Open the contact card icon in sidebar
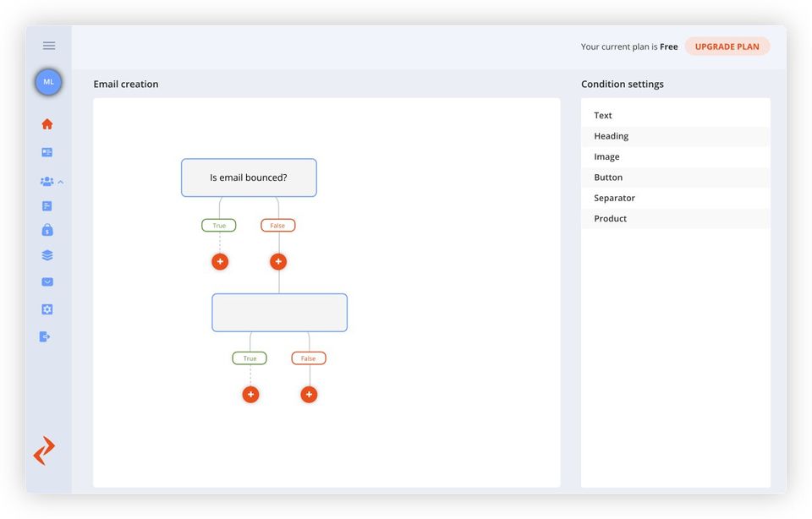812x519 pixels. (x=47, y=152)
